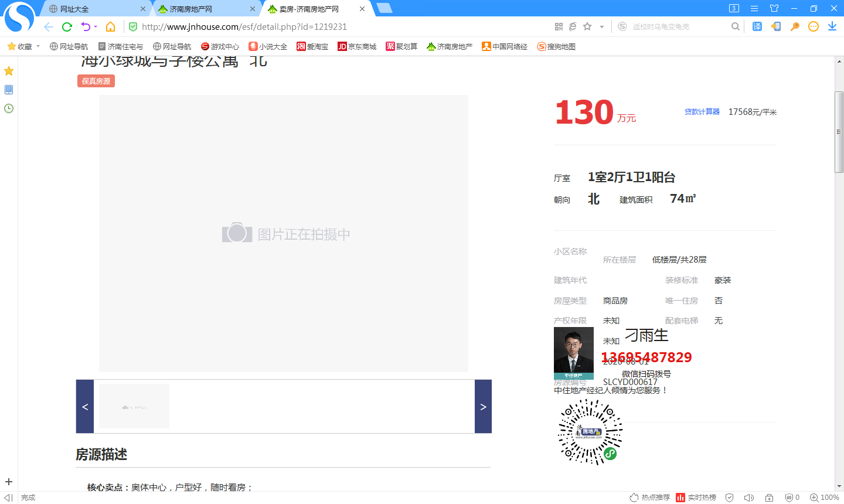This screenshot has height=504, width=844.
Task: Open the download manager arrow icon
Action: 833,26
